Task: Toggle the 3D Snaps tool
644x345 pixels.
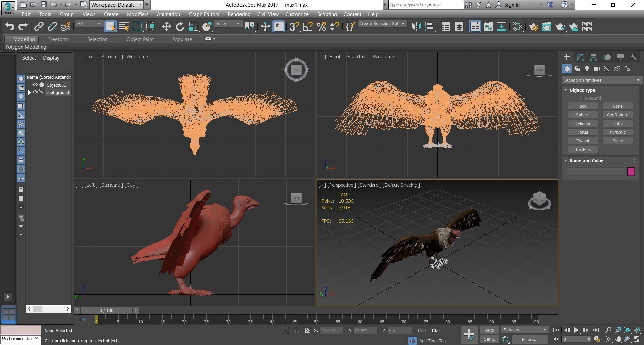Action: [294, 26]
